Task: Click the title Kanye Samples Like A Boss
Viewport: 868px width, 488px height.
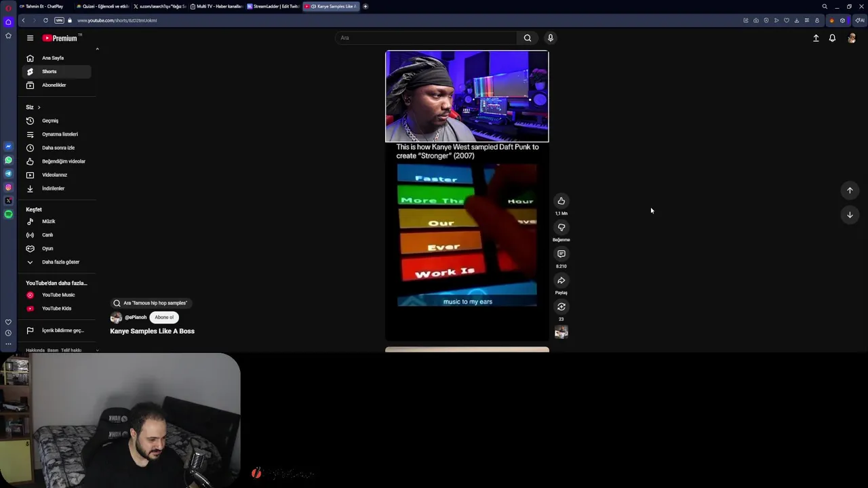Action: coord(153,331)
